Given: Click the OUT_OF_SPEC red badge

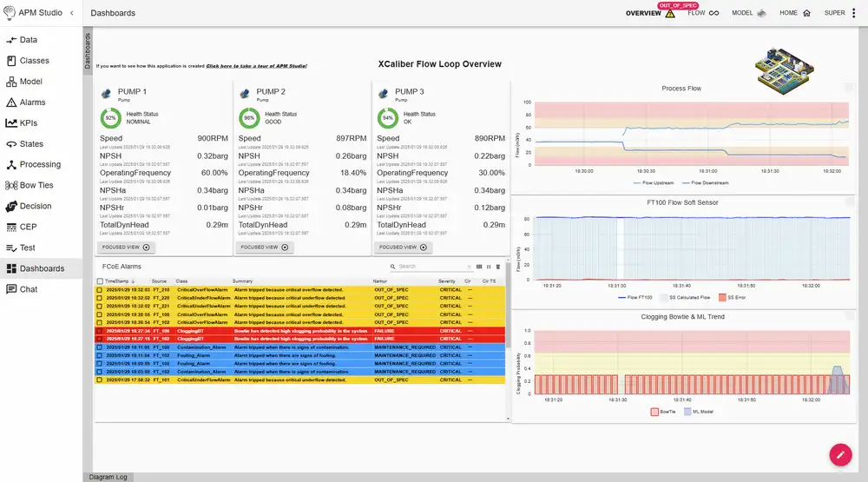Looking at the screenshot, I should tap(678, 5).
